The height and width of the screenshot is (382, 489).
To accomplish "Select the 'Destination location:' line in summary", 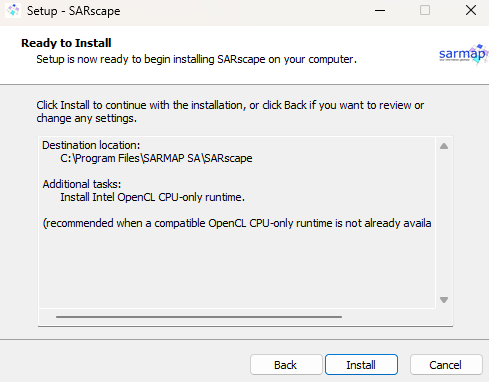I will pos(91,145).
